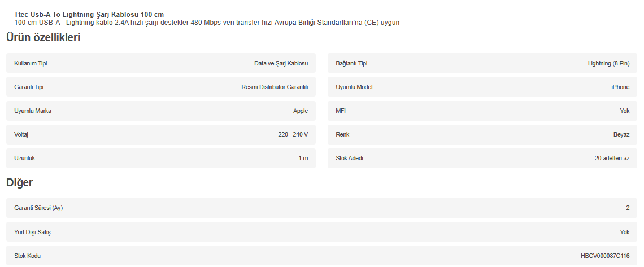The width and height of the screenshot is (644, 267).
Task: Click the Ürün özellikleri heading
Action: point(43,38)
